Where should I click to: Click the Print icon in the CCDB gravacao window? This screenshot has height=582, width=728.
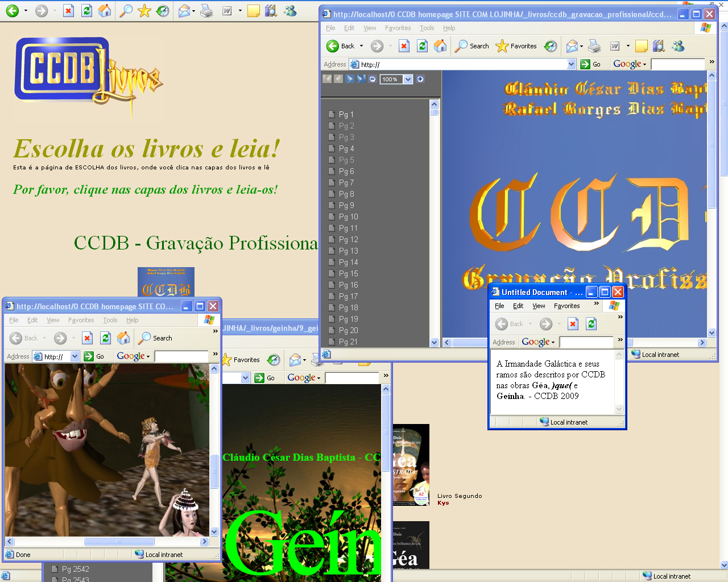594,46
